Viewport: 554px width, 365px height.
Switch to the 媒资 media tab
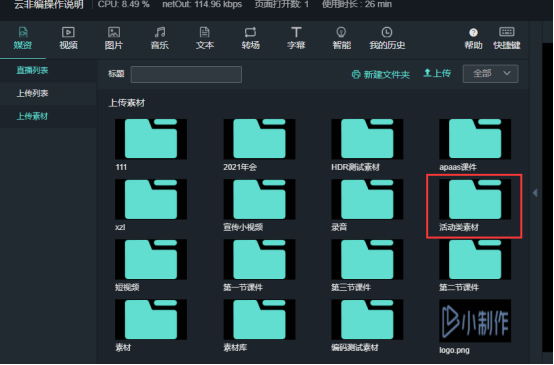(23, 38)
